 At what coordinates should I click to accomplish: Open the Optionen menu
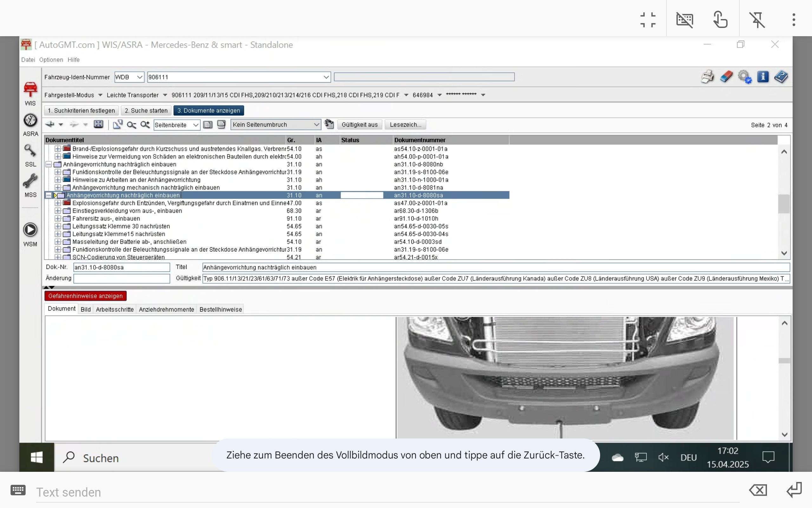51,60
